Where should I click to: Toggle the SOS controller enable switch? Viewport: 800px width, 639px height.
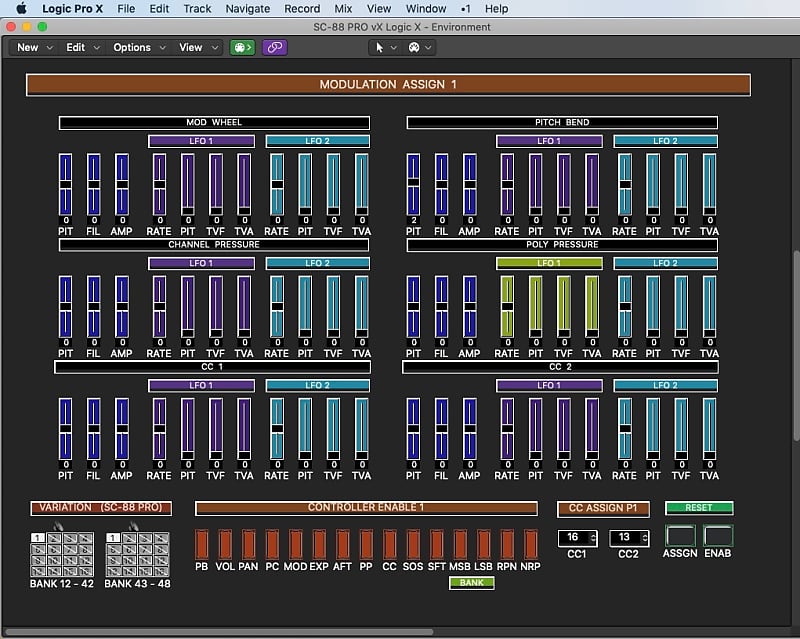[x=413, y=545]
